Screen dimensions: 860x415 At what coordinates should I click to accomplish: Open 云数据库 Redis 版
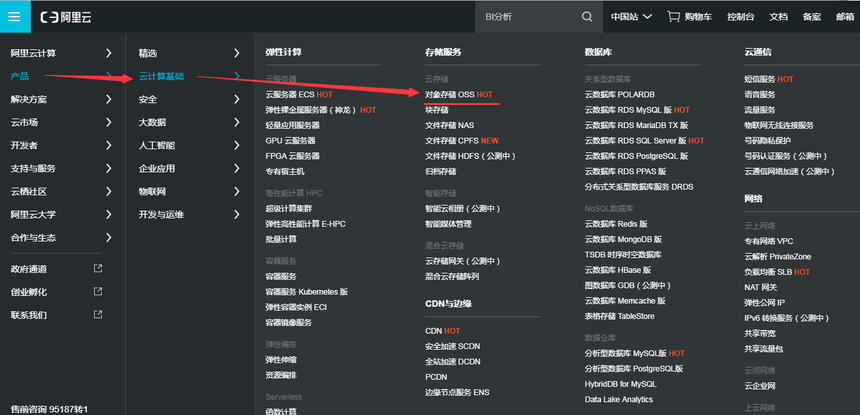(616, 224)
